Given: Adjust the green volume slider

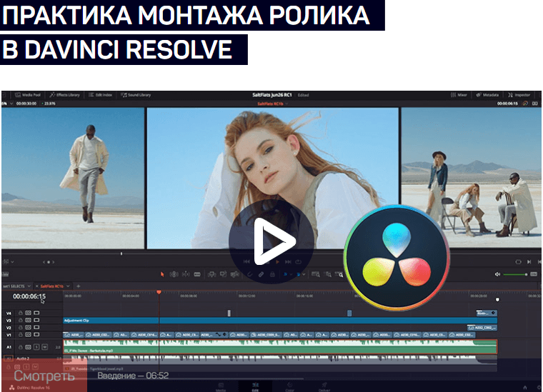Looking at the screenshot, I should coord(515,274).
